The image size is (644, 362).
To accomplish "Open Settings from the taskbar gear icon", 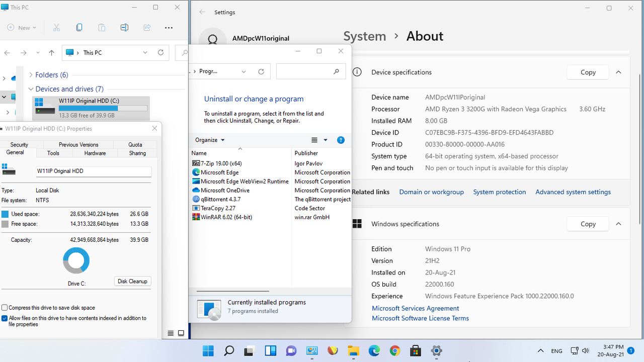I will click(436, 350).
